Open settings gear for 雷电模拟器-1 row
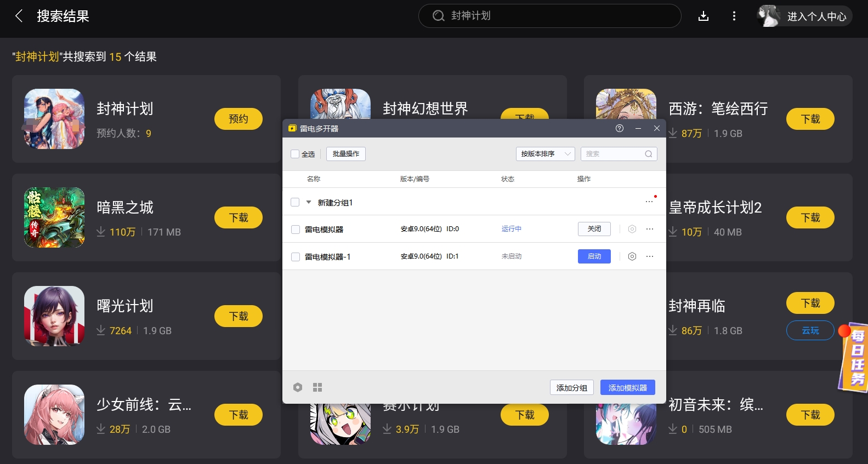 click(x=632, y=256)
